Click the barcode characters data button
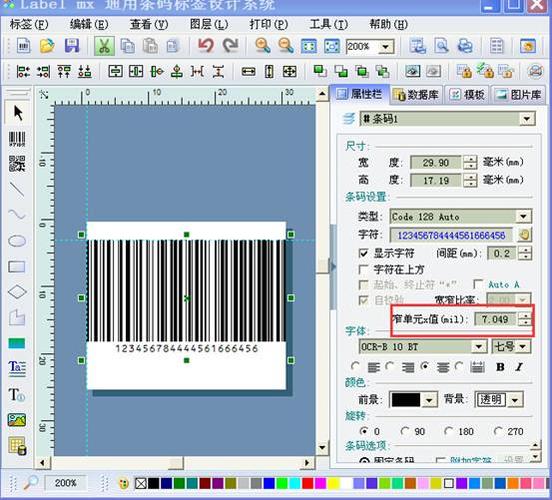This screenshot has height=500, width=552. click(524, 235)
